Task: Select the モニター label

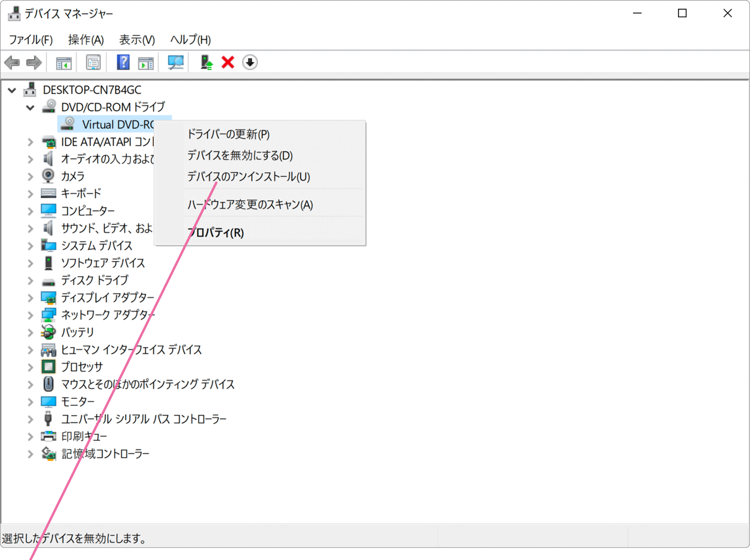Action: (78, 401)
